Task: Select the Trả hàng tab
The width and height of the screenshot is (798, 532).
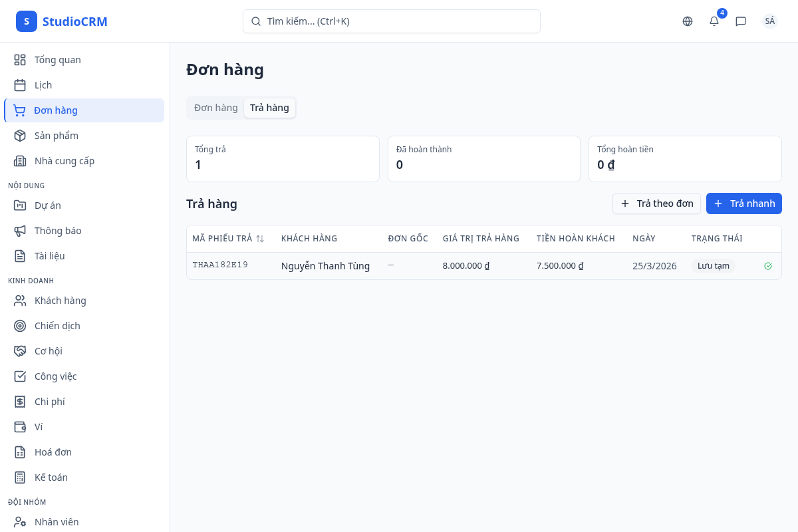Action: [x=269, y=108]
